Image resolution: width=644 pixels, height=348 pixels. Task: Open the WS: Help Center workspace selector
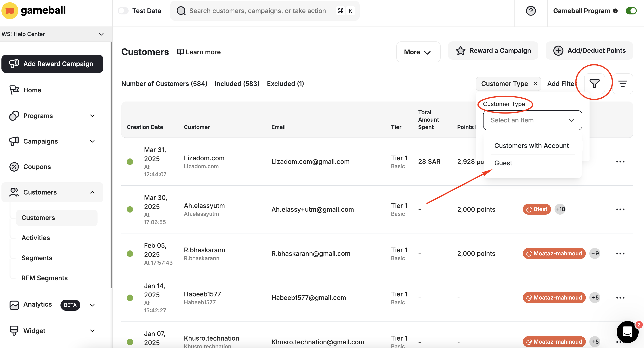[53, 34]
